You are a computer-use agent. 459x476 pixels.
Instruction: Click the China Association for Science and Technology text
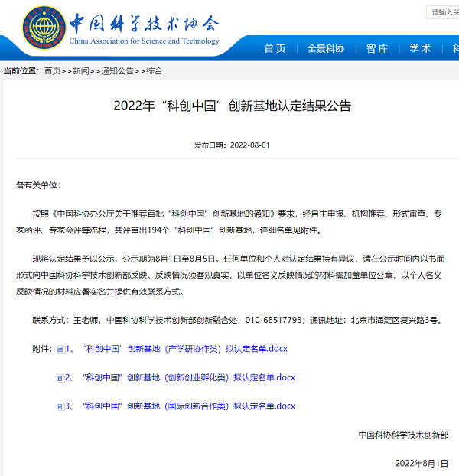(x=144, y=41)
